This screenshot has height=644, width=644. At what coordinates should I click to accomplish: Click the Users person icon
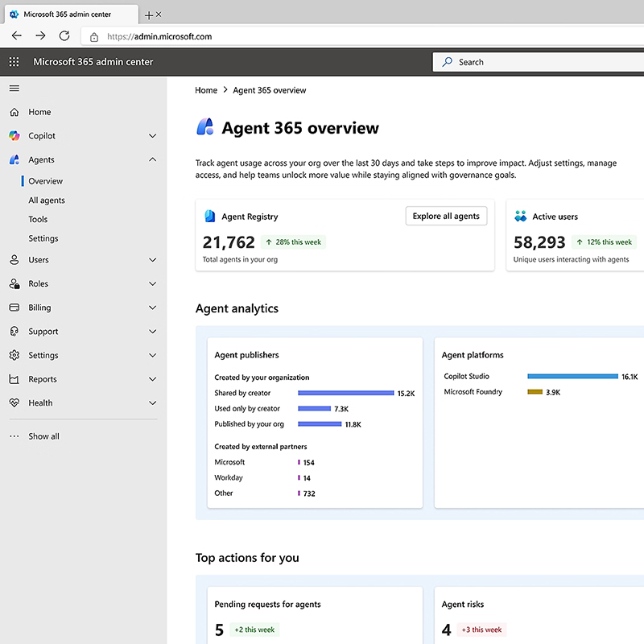pyautogui.click(x=14, y=259)
